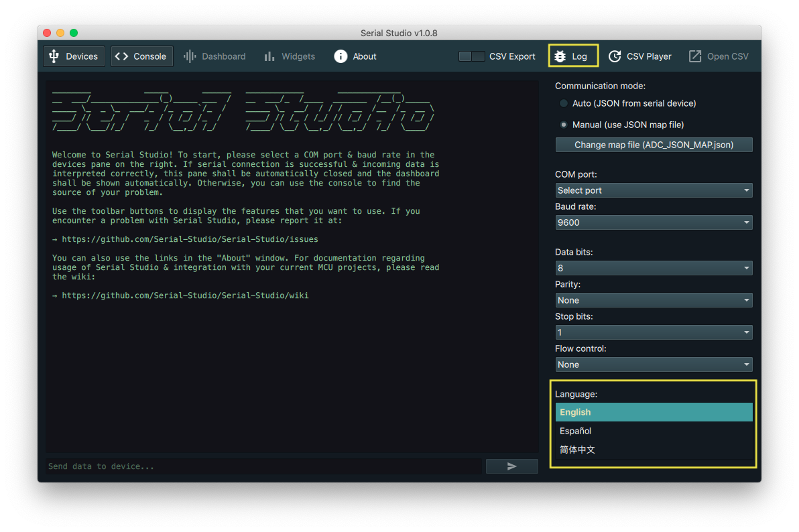Click the About info icon
This screenshot has height=532, width=799.
[340, 56]
